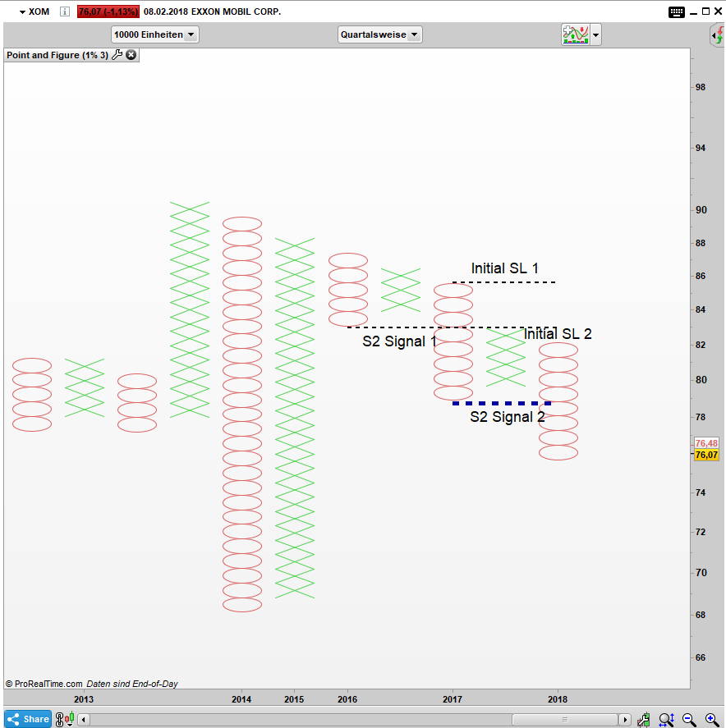Open the Quartalsweise timeframe dropdown
This screenshot has width=726, height=728.
coord(379,34)
